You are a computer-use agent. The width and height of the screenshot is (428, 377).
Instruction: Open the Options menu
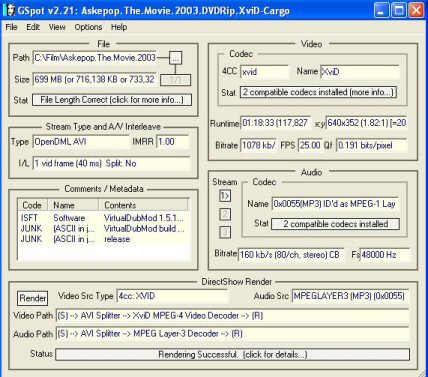pyautogui.click(x=88, y=27)
